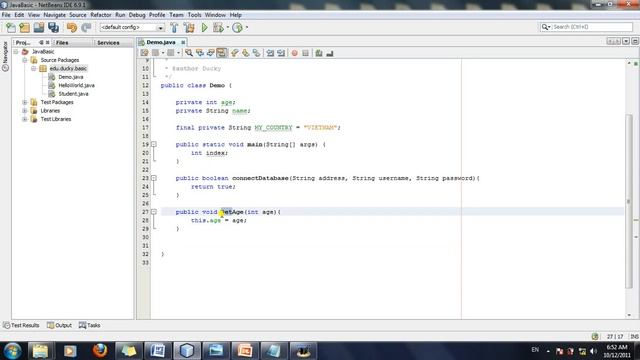Click Find Previous Occurrence icon
The width and height of the screenshot is (640, 360).
coord(200,53)
